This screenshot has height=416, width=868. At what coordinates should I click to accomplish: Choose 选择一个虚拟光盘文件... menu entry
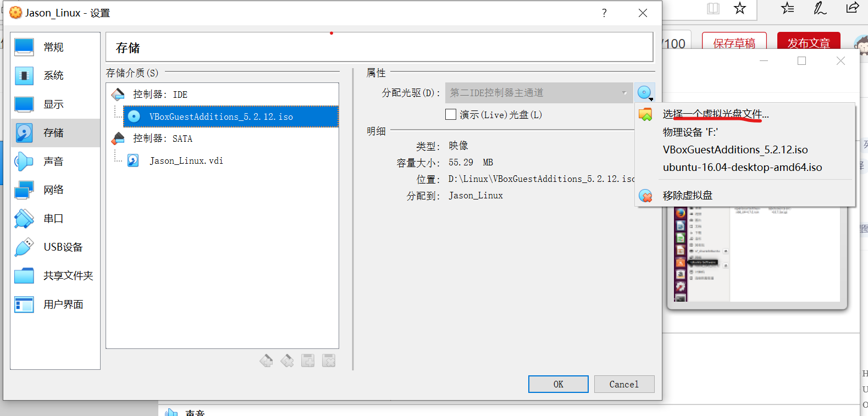(x=716, y=114)
